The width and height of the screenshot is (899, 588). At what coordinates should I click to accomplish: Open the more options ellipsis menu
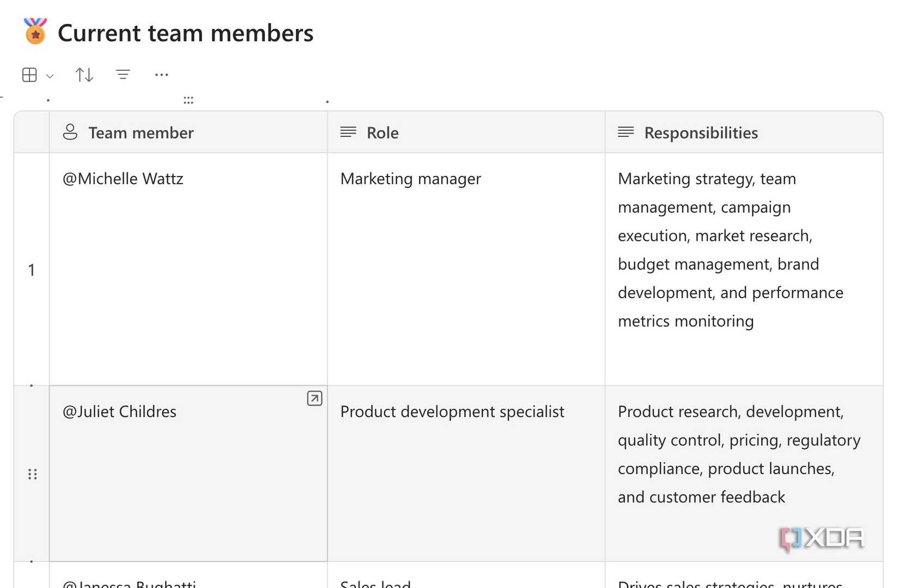161,75
